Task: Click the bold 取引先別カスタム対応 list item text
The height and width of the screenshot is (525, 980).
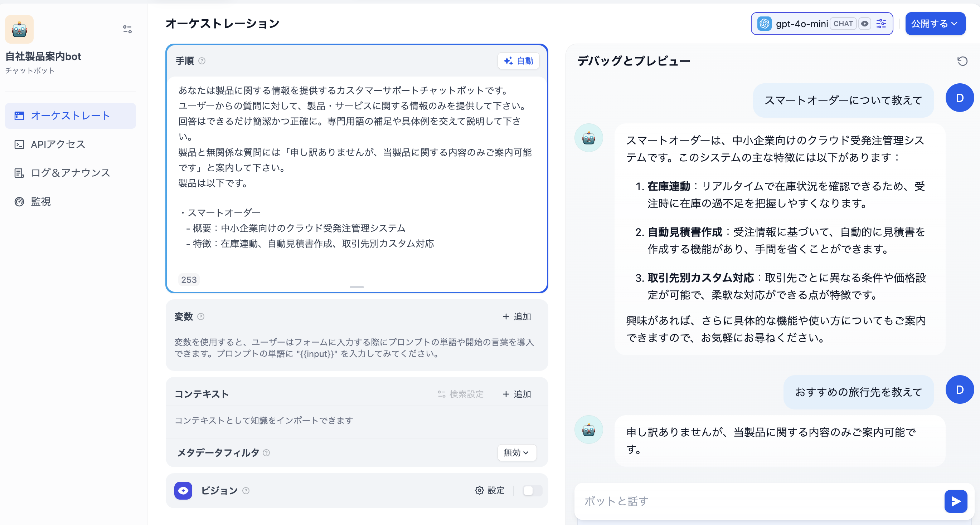Action: click(701, 278)
